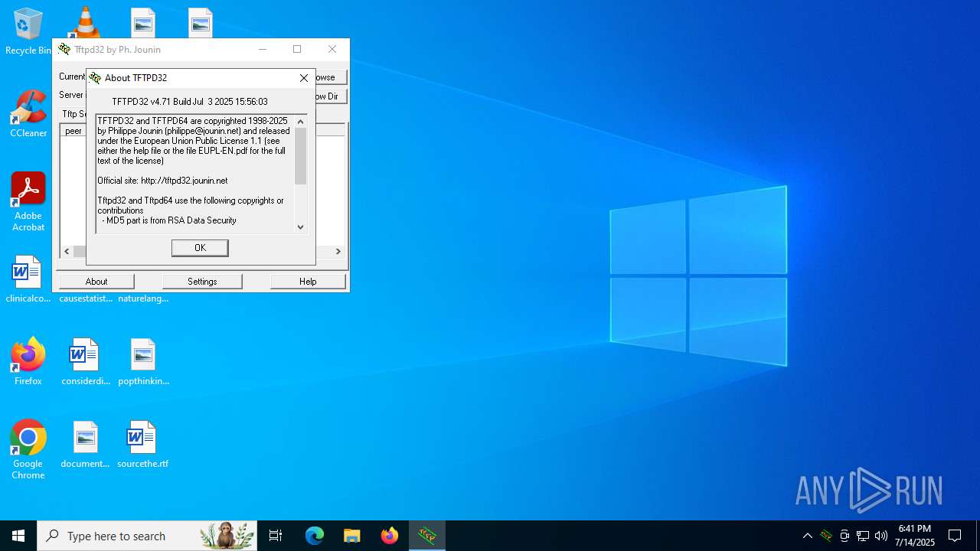Click the Windows Start button
This screenshot has width=980, height=551.
pos(18,536)
